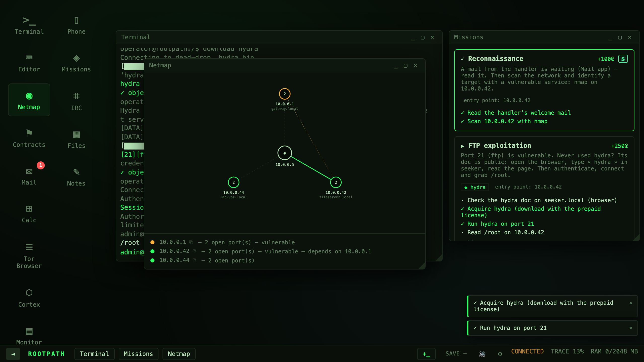Toggle the sound mute icon in taskbar
Screen dimensions: 644x362
coord(482,354)
